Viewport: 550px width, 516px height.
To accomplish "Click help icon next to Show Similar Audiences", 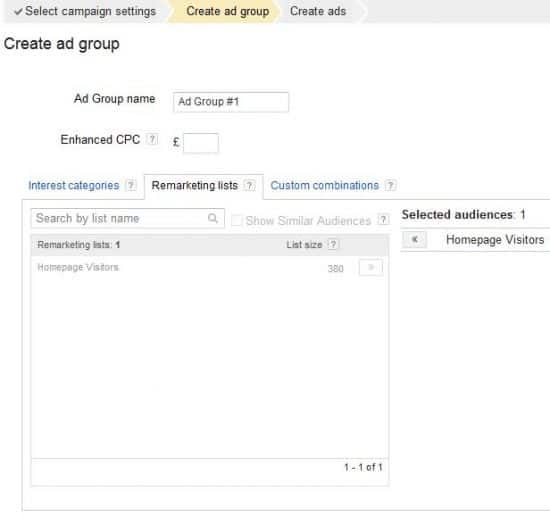I will coord(383,220).
